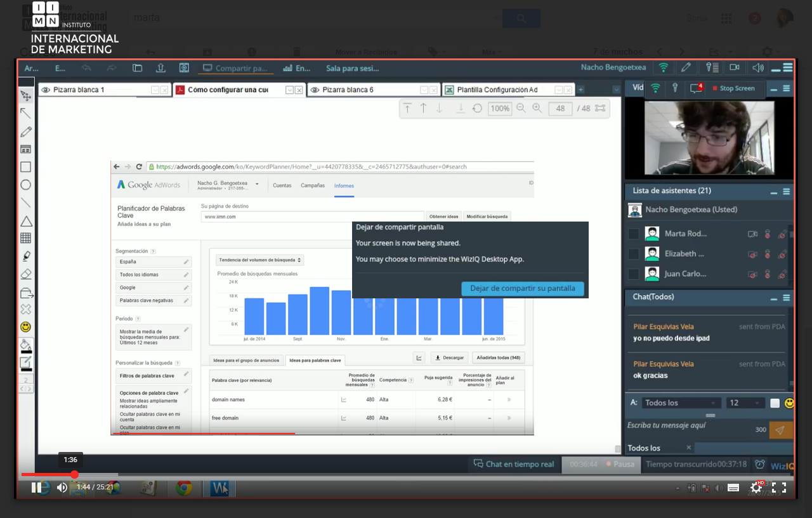Open the Todos los recipient dropdown
The width and height of the screenshot is (812, 518).
681,403
